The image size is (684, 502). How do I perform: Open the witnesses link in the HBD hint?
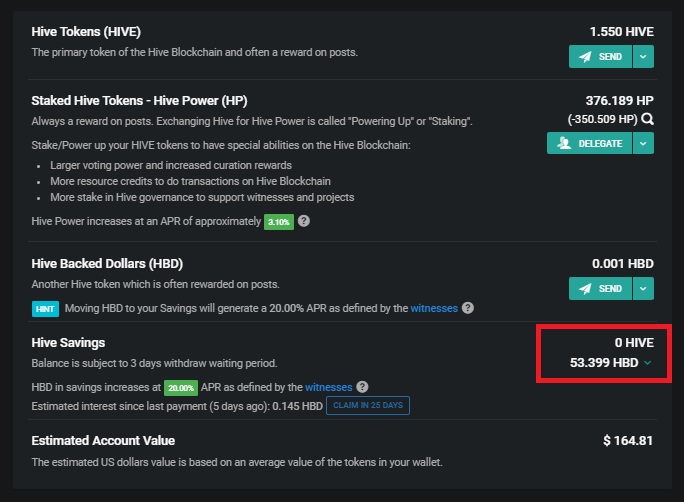pos(434,308)
